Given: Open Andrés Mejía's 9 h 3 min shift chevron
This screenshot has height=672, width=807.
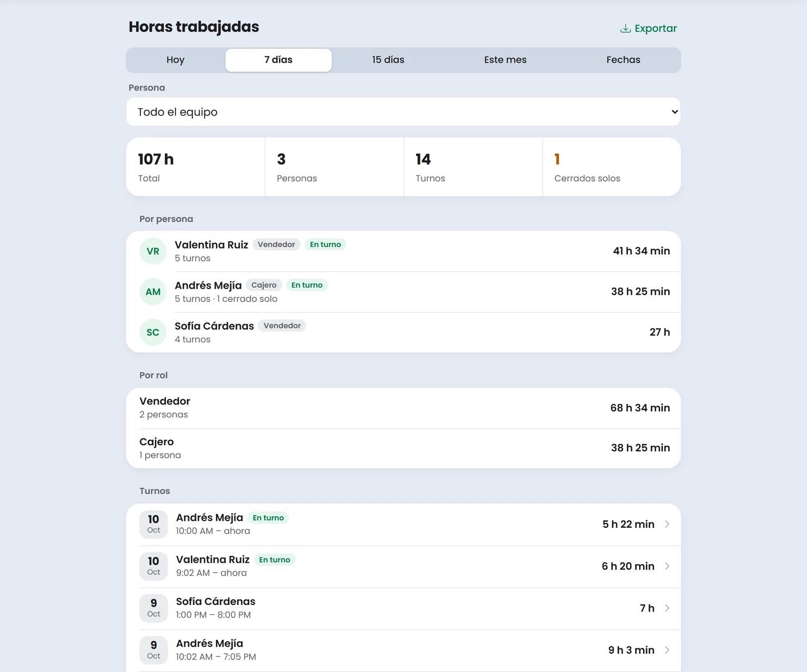Looking at the screenshot, I should click(667, 650).
